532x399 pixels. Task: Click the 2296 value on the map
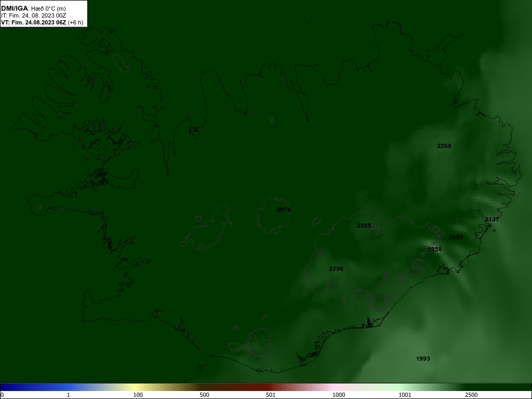click(x=336, y=269)
